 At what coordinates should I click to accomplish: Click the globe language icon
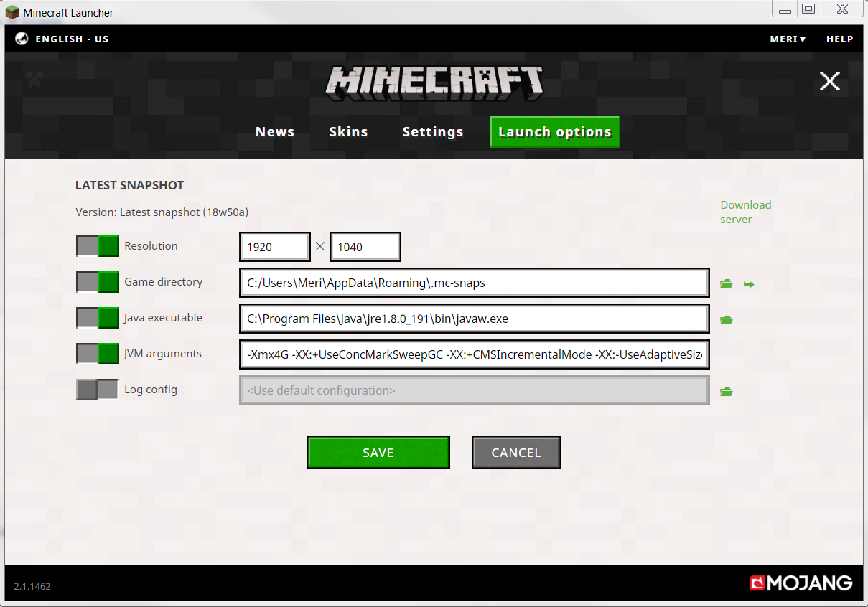click(x=22, y=39)
